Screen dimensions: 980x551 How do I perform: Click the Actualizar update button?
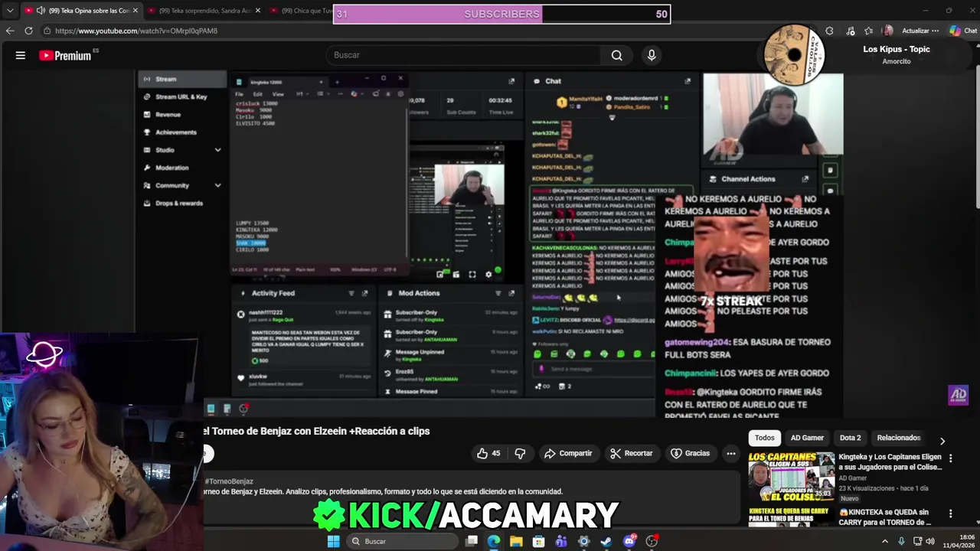pyautogui.click(x=916, y=31)
